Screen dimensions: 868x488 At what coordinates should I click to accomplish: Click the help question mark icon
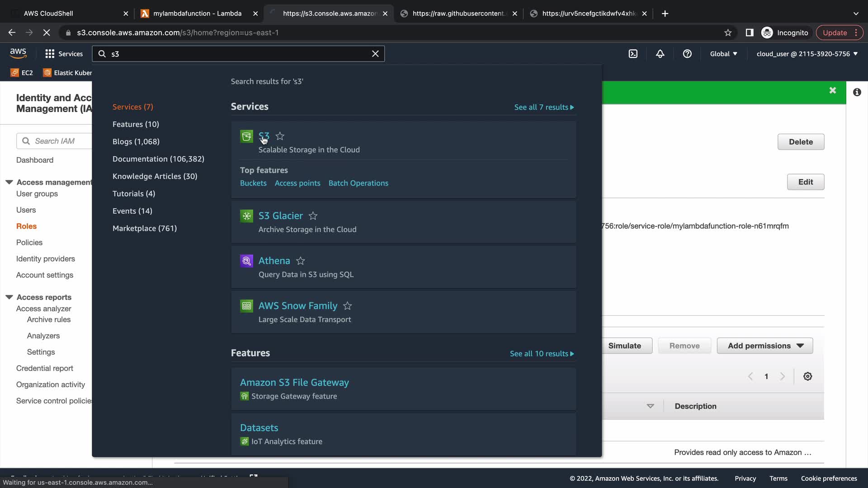[687, 54]
